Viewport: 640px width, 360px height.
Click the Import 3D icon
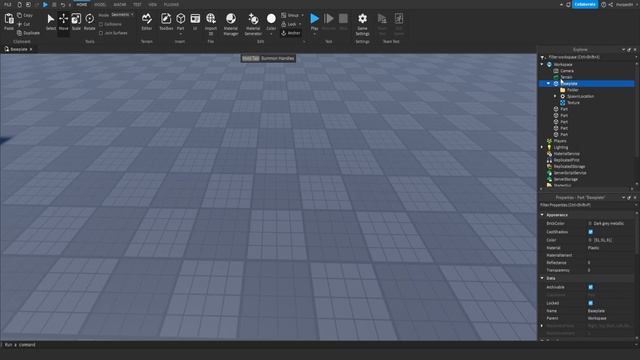(211, 19)
